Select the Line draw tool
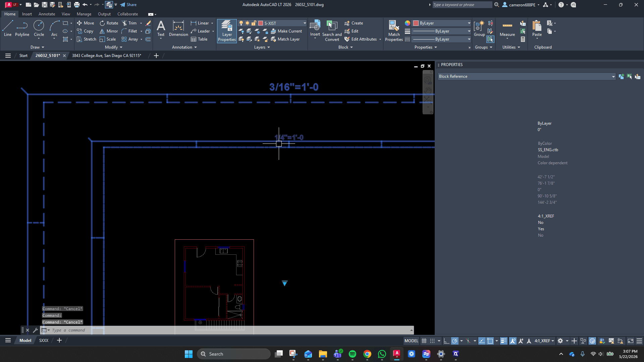Image resolution: width=644 pixels, height=362 pixels. (8, 28)
